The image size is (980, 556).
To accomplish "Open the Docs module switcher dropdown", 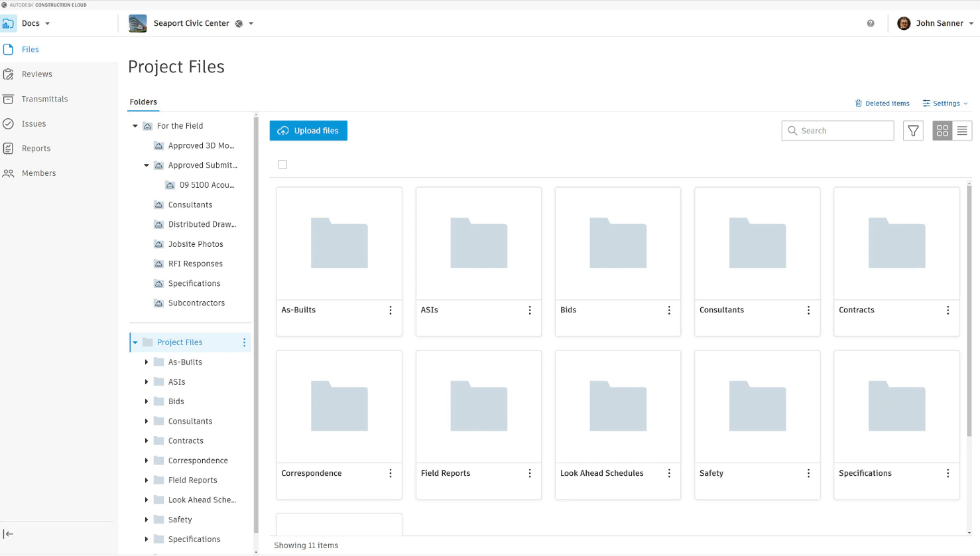I will tap(36, 23).
